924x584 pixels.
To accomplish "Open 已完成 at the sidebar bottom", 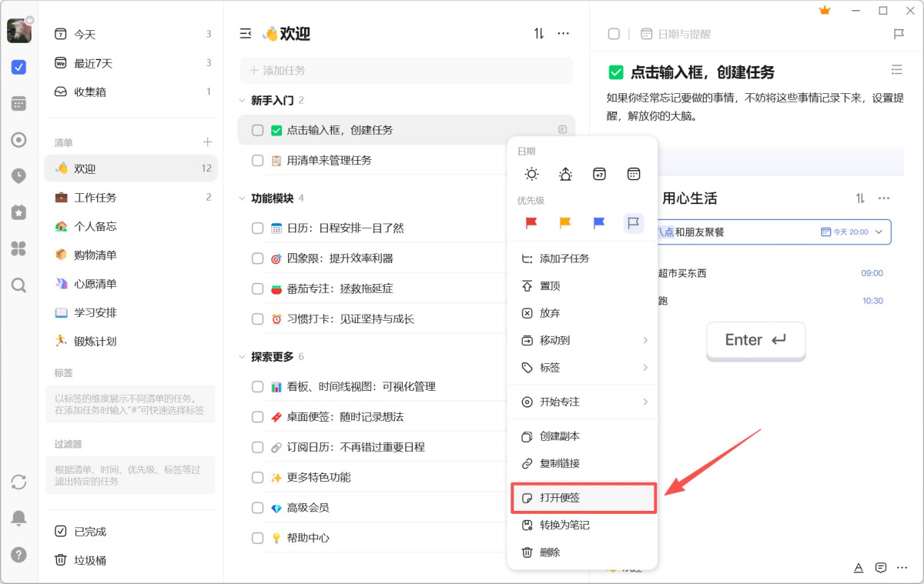I will pos(85,531).
